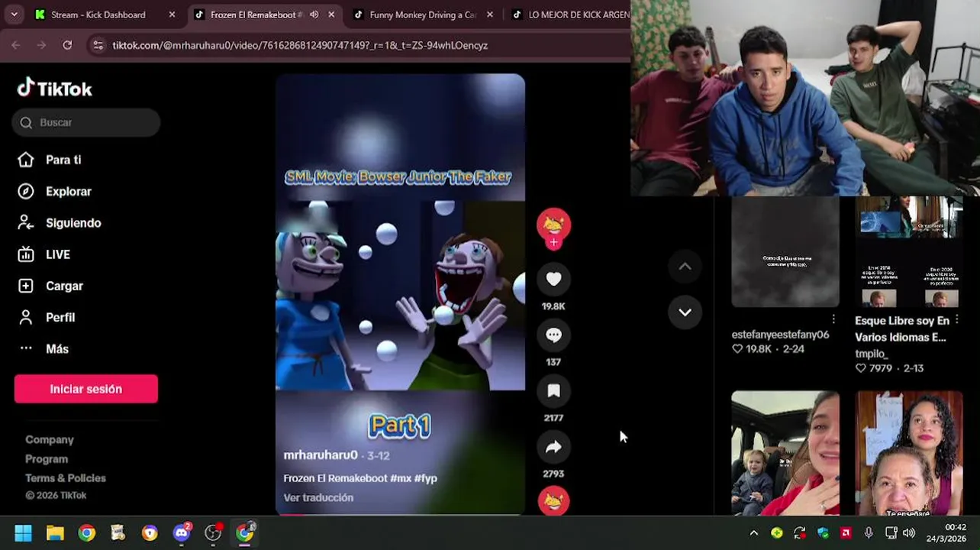Open microphone tray icon
The width and height of the screenshot is (980, 550).
(x=869, y=533)
